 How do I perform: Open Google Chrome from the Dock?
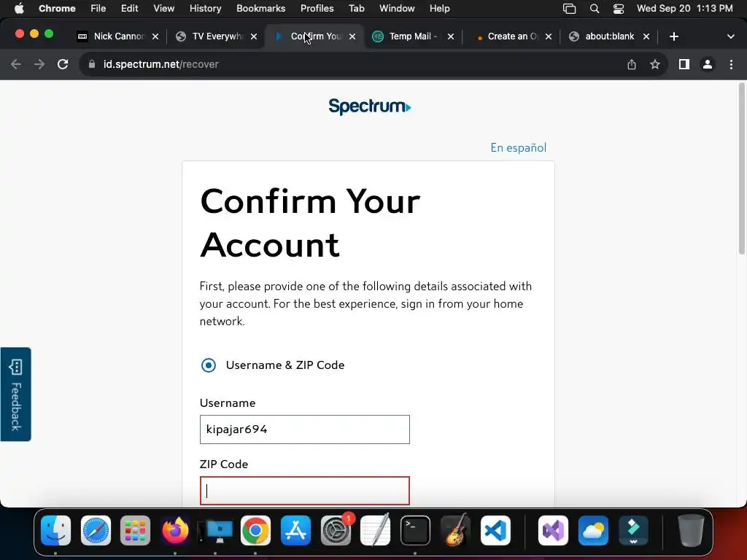coord(255,531)
